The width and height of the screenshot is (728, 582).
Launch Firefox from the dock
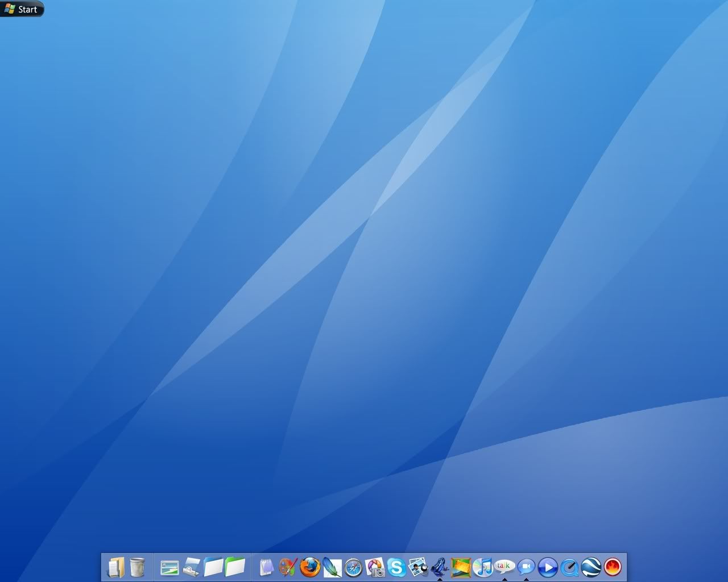pyautogui.click(x=310, y=567)
